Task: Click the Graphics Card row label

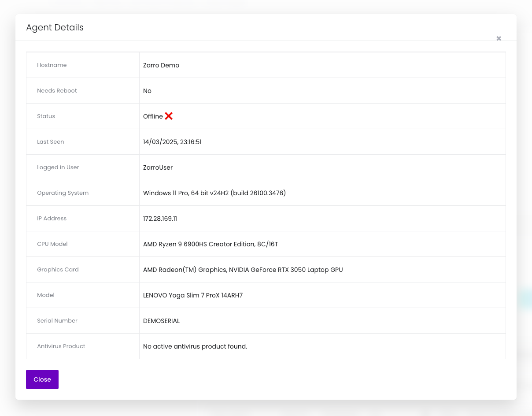Action: pyautogui.click(x=58, y=270)
